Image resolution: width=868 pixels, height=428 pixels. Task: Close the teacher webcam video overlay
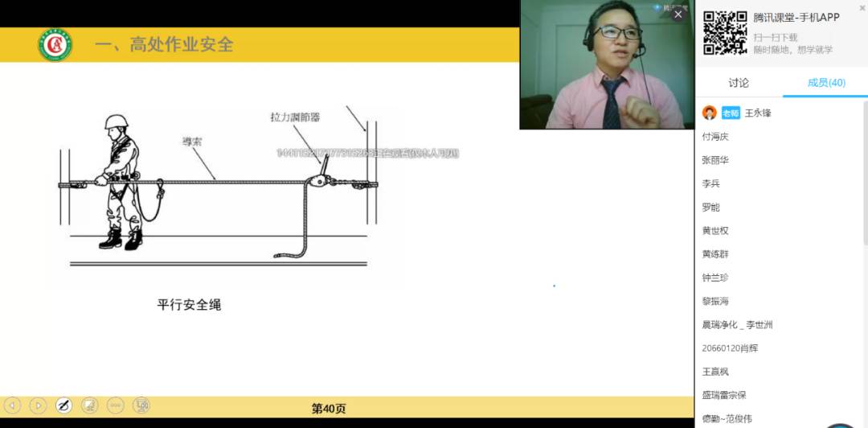point(678,14)
